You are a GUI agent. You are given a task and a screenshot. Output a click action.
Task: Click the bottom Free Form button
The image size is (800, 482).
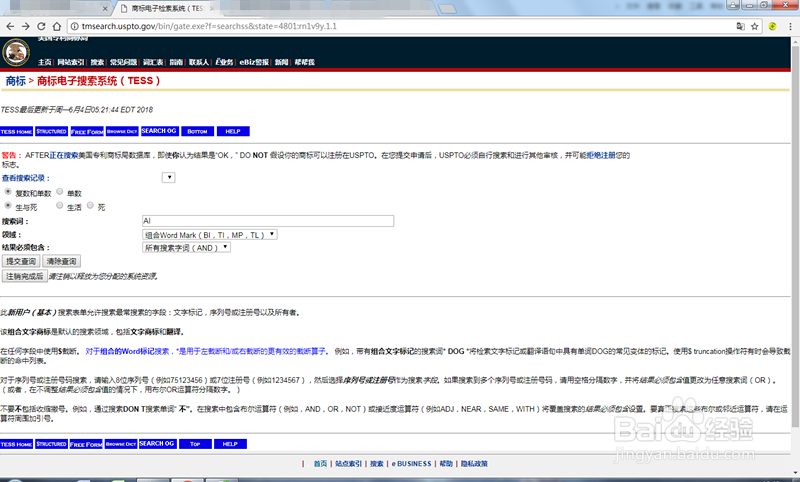pos(86,444)
